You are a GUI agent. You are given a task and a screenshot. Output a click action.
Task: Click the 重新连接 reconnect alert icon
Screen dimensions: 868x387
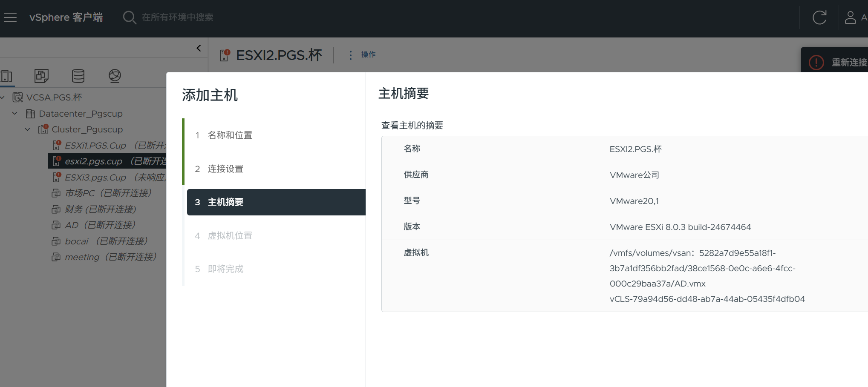[816, 63]
